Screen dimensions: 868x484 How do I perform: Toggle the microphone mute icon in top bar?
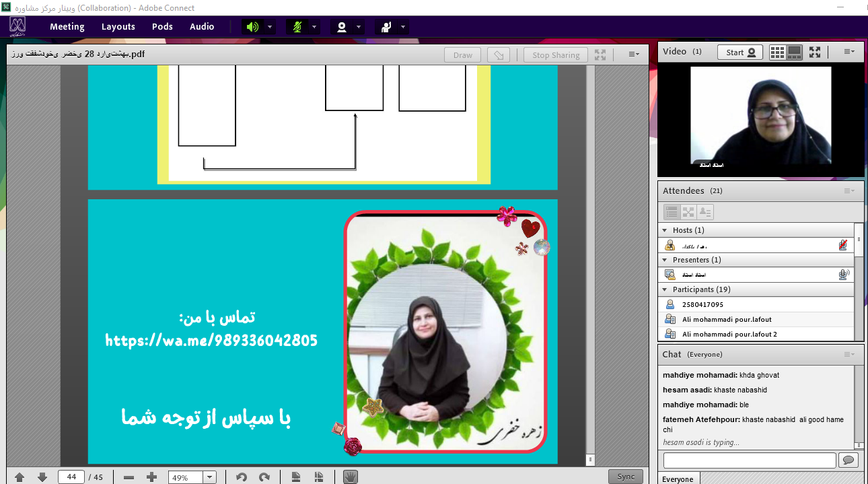click(297, 27)
